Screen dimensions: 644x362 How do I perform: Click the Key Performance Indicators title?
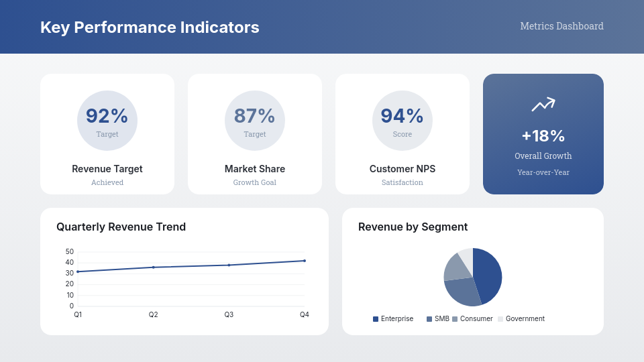[150, 27]
